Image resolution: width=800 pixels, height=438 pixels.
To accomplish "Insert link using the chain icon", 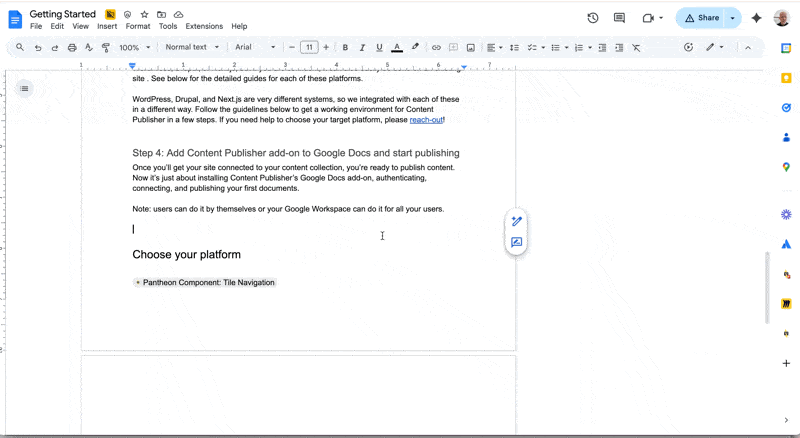I will pos(436,47).
